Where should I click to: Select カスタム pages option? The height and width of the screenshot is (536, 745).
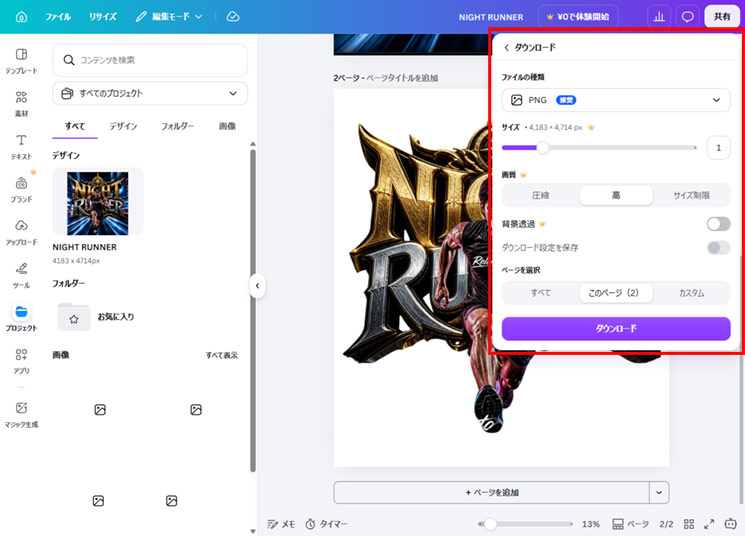tap(691, 293)
